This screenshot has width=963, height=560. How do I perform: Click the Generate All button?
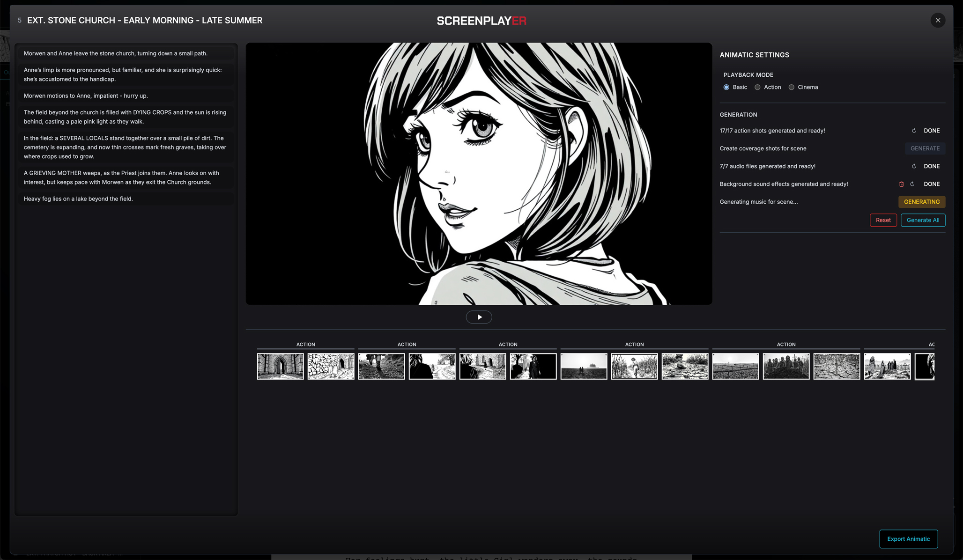point(923,220)
